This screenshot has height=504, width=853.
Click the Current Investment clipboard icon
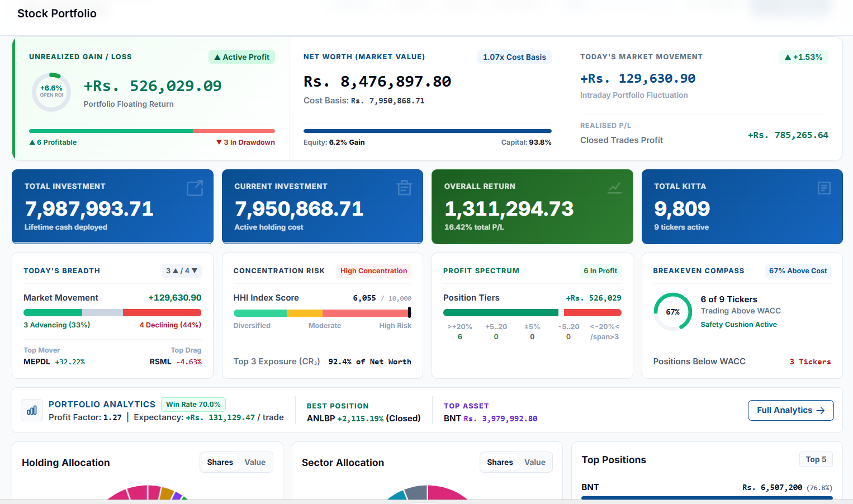pyautogui.click(x=404, y=188)
